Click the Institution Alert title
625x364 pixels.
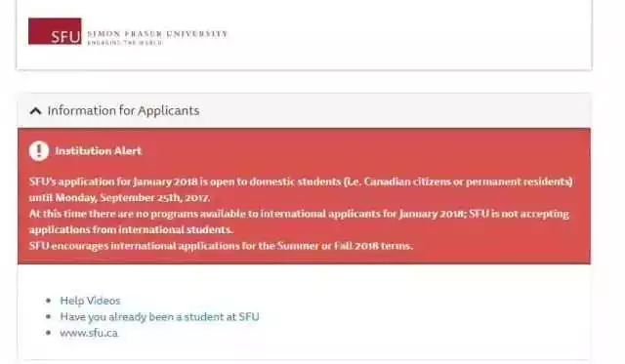(x=98, y=151)
